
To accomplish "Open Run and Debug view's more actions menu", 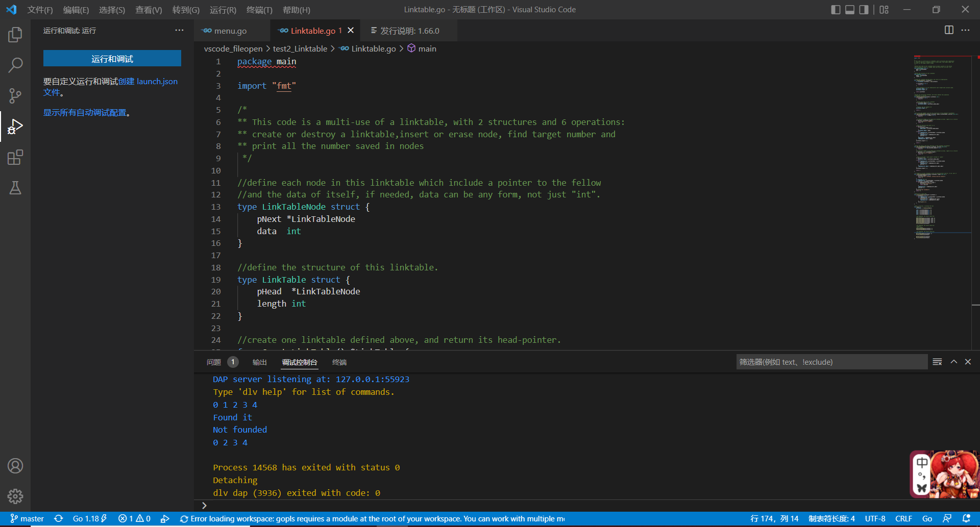I will [x=179, y=31].
